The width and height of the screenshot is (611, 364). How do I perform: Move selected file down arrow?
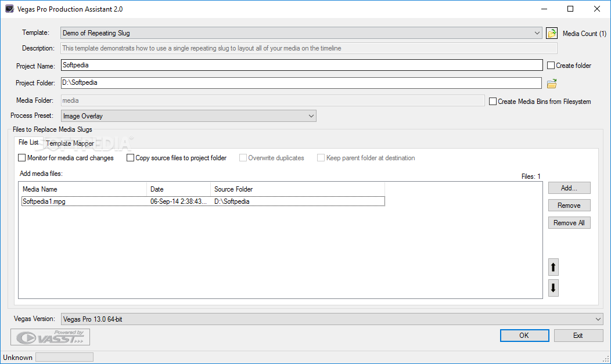click(x=554, y=288)
